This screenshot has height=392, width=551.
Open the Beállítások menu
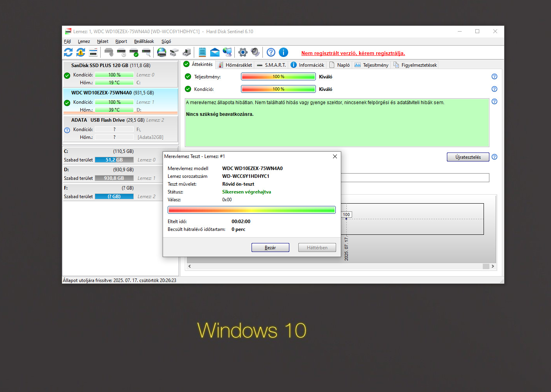coord(144,41)
